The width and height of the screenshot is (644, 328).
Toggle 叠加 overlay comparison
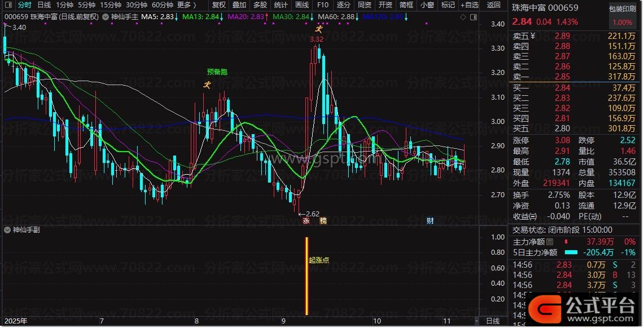pos(239,5)
